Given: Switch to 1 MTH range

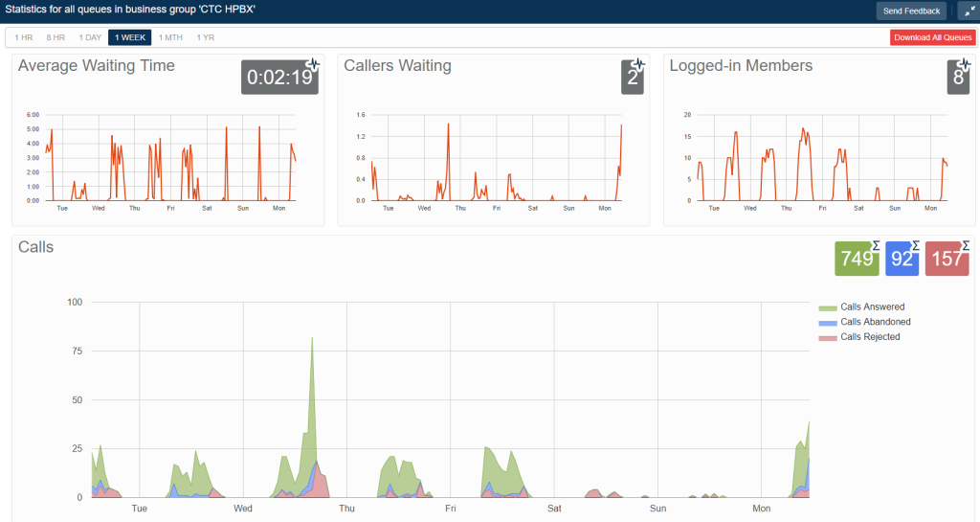Looking at the screenshot, I should pos(170,37).
